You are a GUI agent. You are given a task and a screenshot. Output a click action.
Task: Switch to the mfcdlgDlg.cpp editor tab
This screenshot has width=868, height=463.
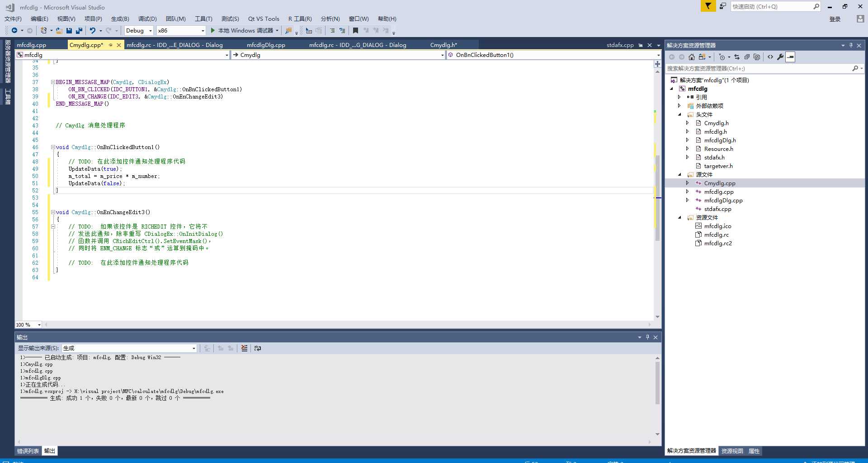[x=266, y=45]
